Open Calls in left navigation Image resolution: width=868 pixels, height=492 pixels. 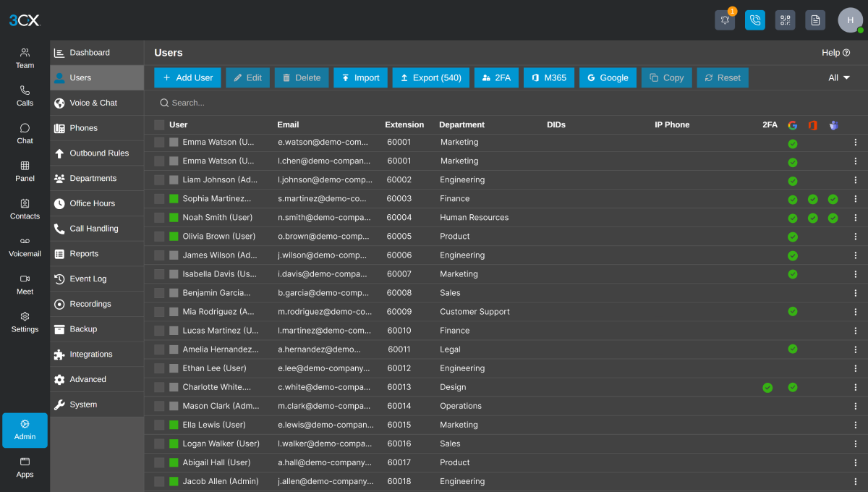[25, 96]
